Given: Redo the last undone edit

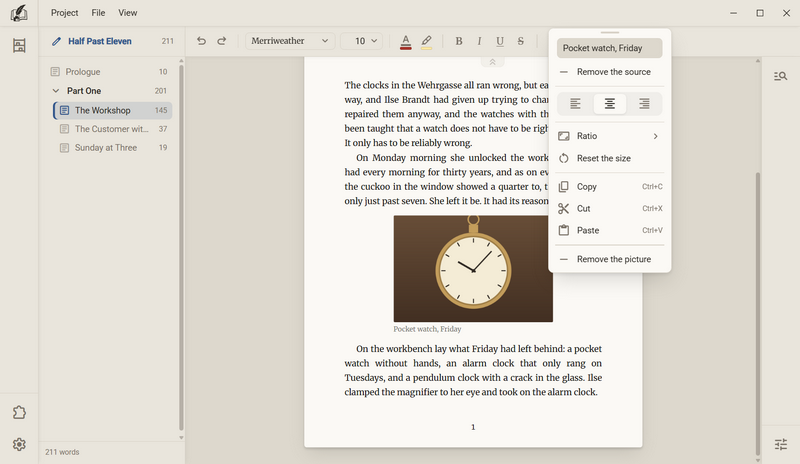Looking at the screenshot, I should coord(221,41).
